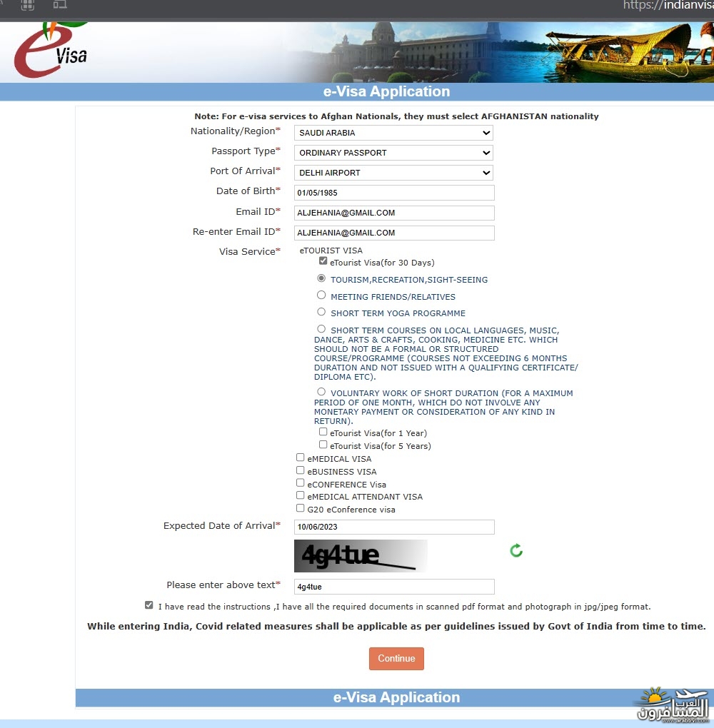714x728 pixels.
Task: Click the Date of Birth field
Action: [x=394, y=193]
